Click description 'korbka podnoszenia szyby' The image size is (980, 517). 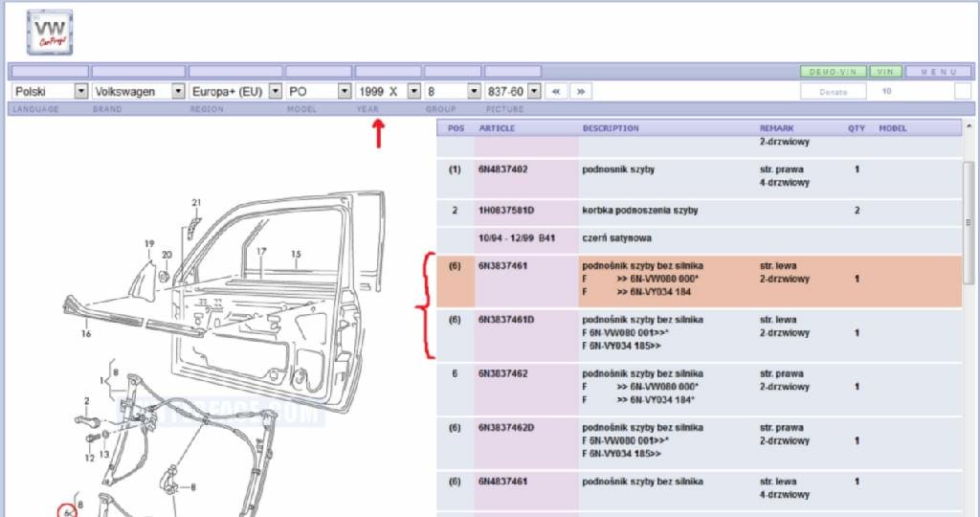[x=640, y=211]
